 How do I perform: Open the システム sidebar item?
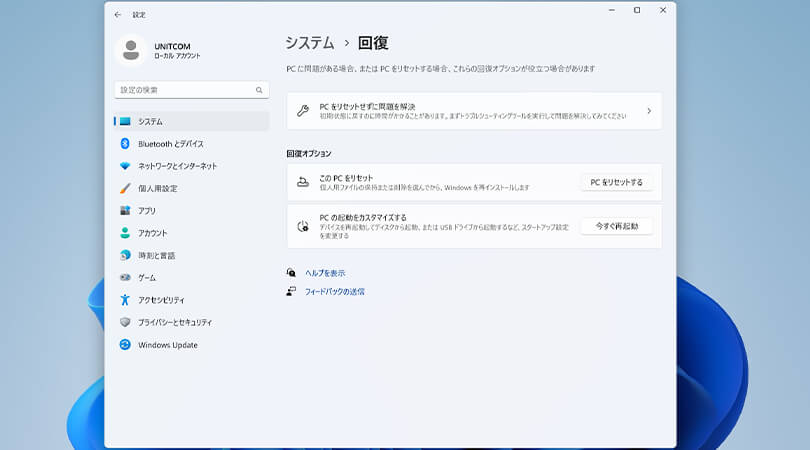pos(192,121)
